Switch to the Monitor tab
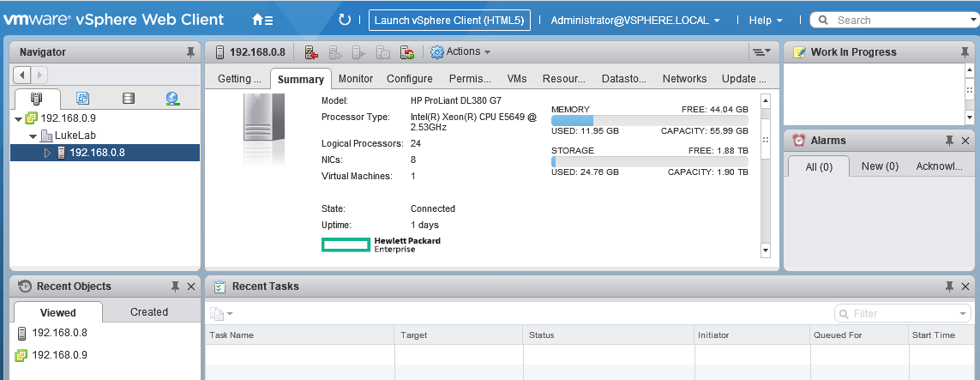Viewport: 980px width, 380px height. [356, 79]
